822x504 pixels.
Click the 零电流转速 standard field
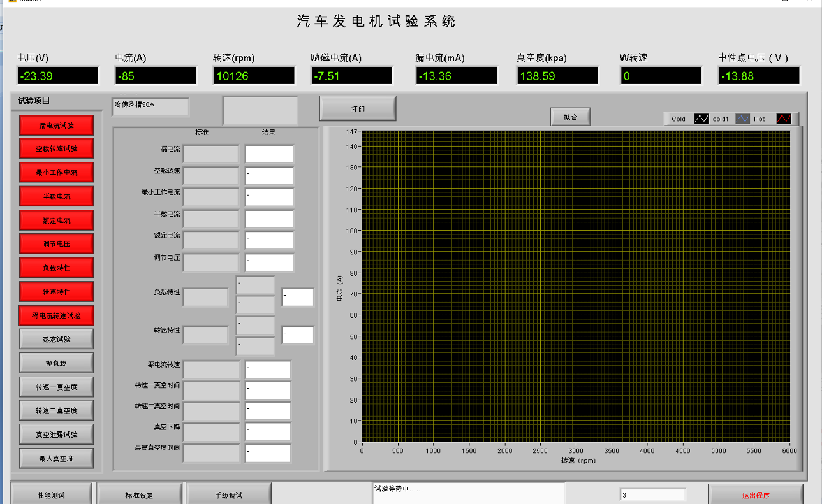pos(211,370)
